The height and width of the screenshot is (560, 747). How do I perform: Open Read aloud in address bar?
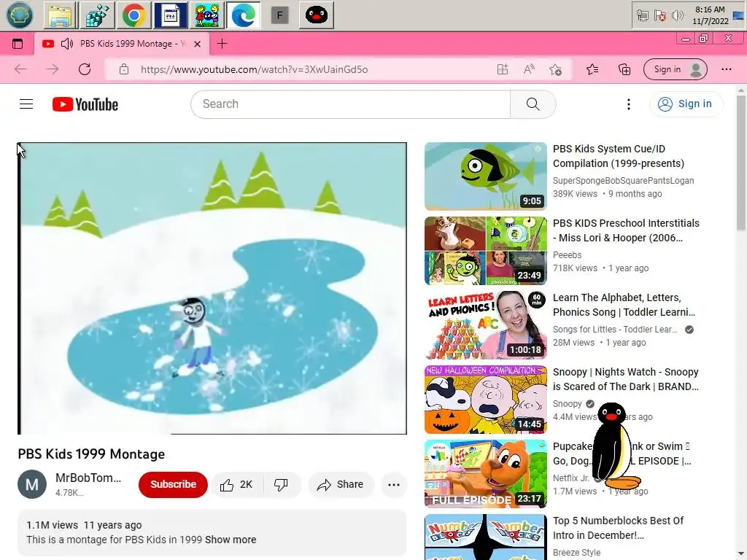[x=529, y=69]
